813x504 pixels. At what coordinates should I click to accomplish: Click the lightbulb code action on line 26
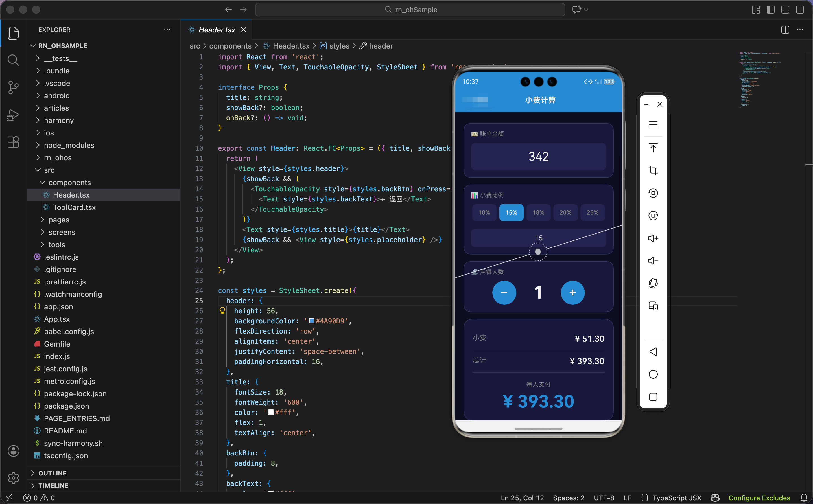222,311
